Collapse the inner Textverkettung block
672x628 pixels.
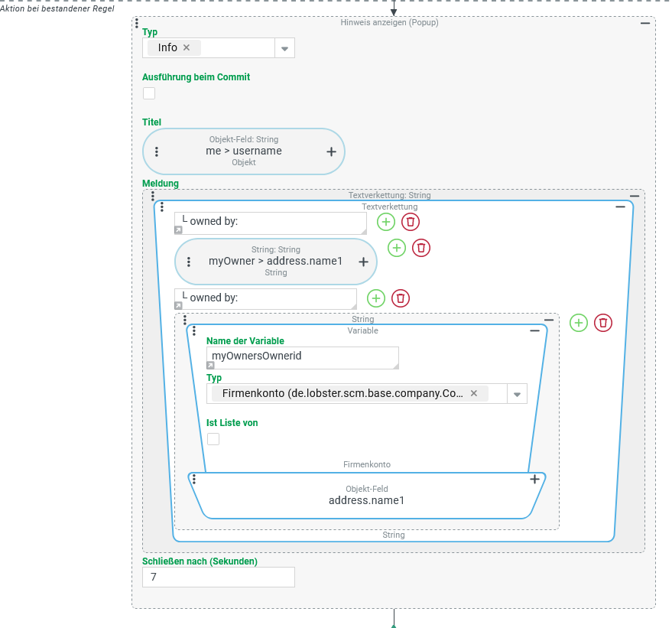click(621, 207)
